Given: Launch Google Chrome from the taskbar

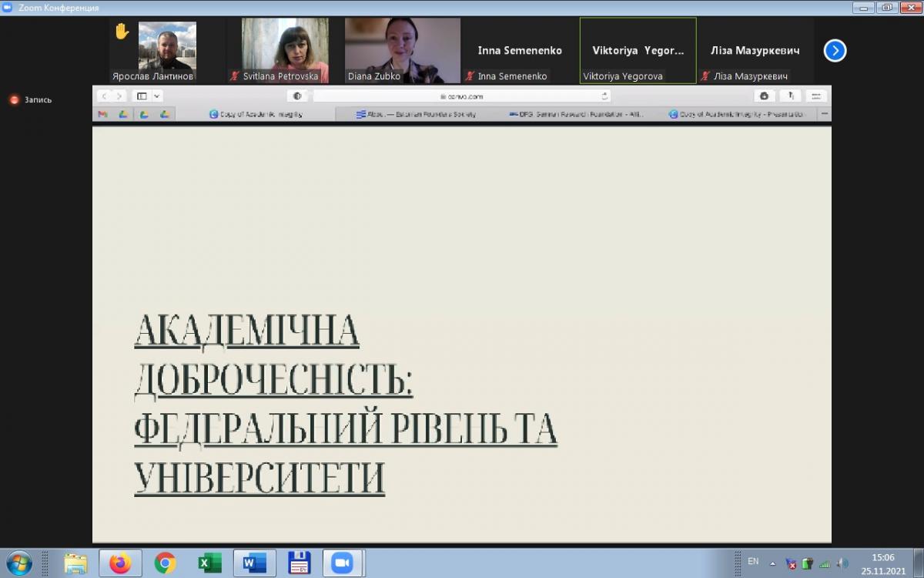Looking at the screenshot, I should [x=165, y=563].
